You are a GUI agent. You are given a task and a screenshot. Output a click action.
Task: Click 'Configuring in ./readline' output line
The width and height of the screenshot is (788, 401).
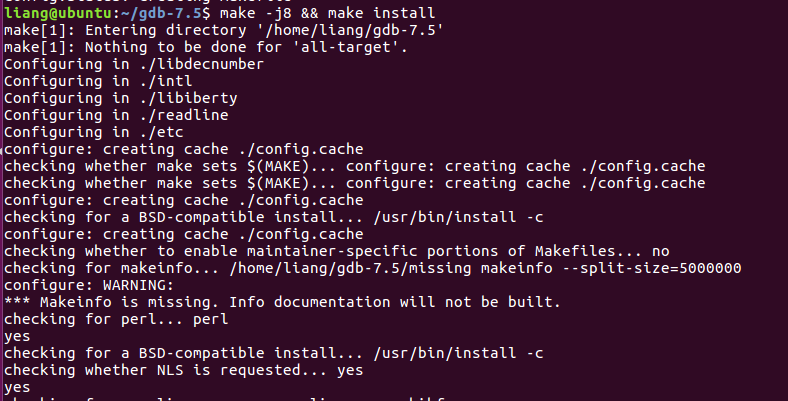tap(116, 116)
